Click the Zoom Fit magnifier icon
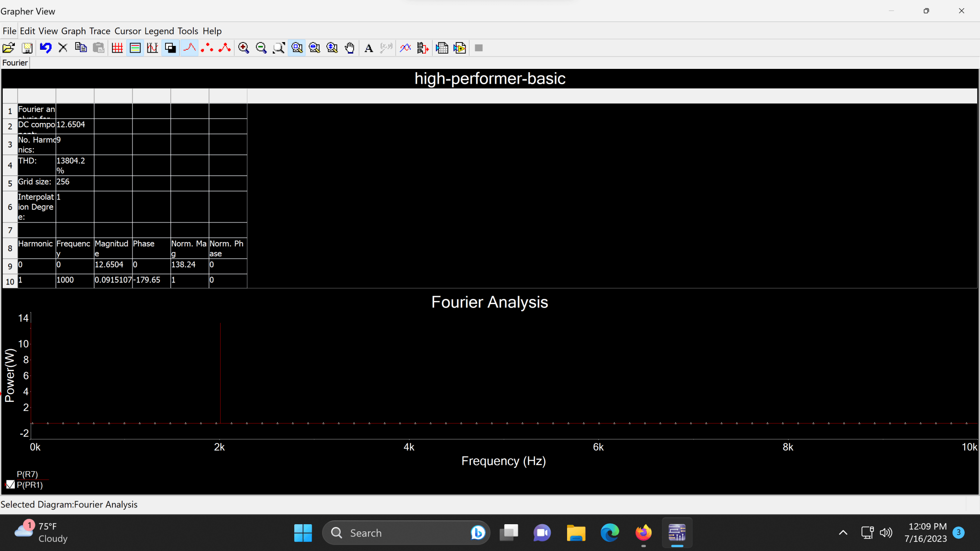 point(279,48)
